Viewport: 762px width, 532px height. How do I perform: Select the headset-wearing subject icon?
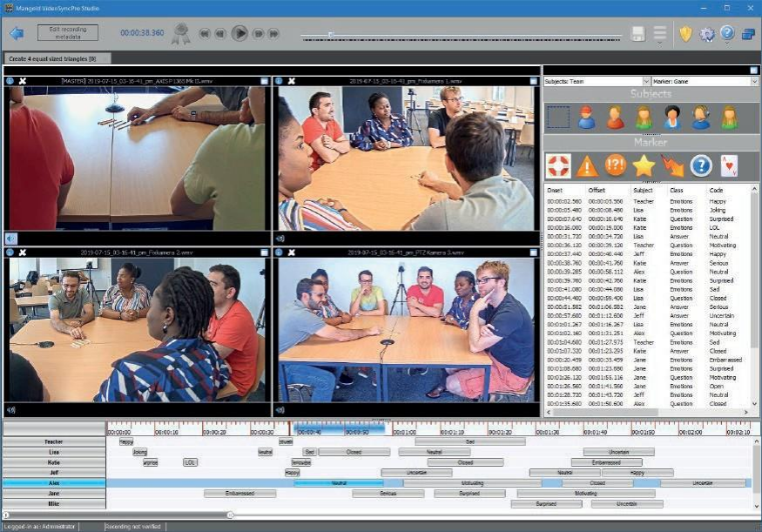(x=700, y=117)
